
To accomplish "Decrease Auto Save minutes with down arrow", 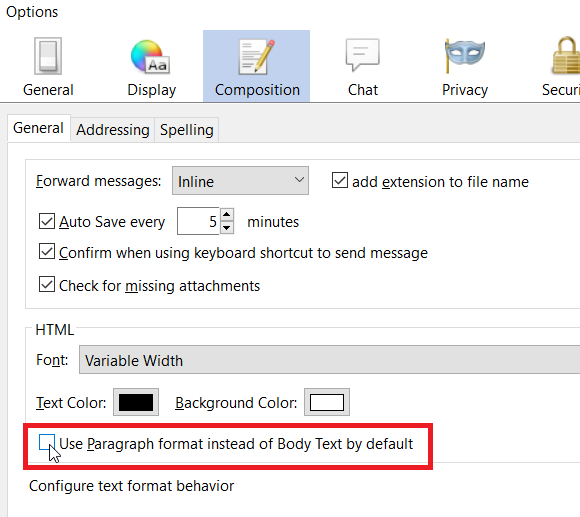I will [227, 228].
